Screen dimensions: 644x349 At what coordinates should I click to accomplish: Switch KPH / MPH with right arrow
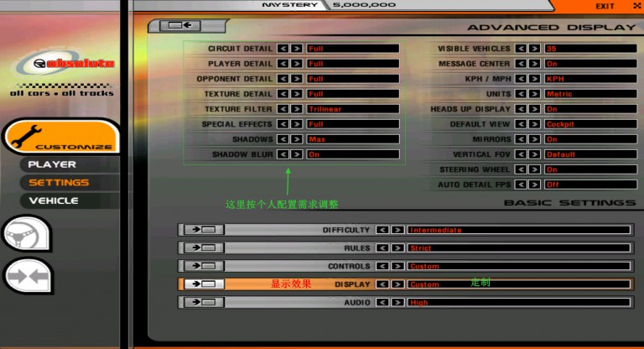tap(534, 79)
